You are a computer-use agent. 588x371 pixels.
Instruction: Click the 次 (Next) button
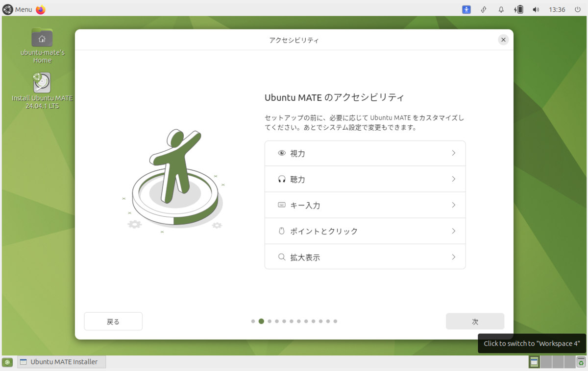475,322
